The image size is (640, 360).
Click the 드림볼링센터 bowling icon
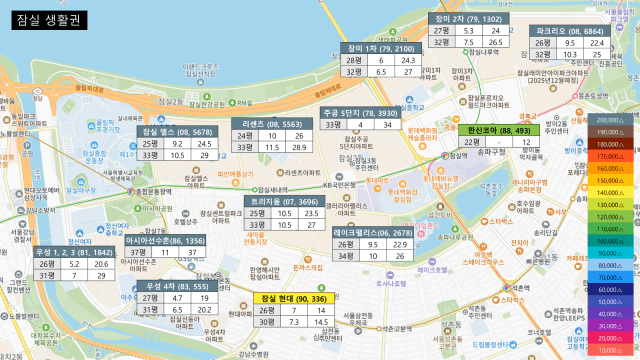(513, 344)
